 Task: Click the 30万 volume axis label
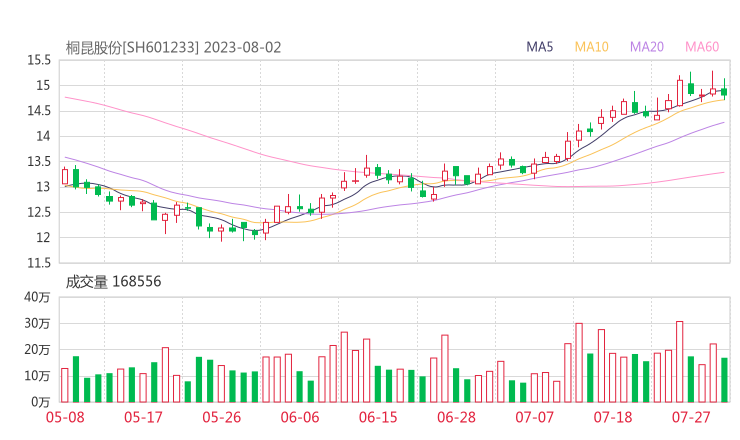[x=37, y=323]
